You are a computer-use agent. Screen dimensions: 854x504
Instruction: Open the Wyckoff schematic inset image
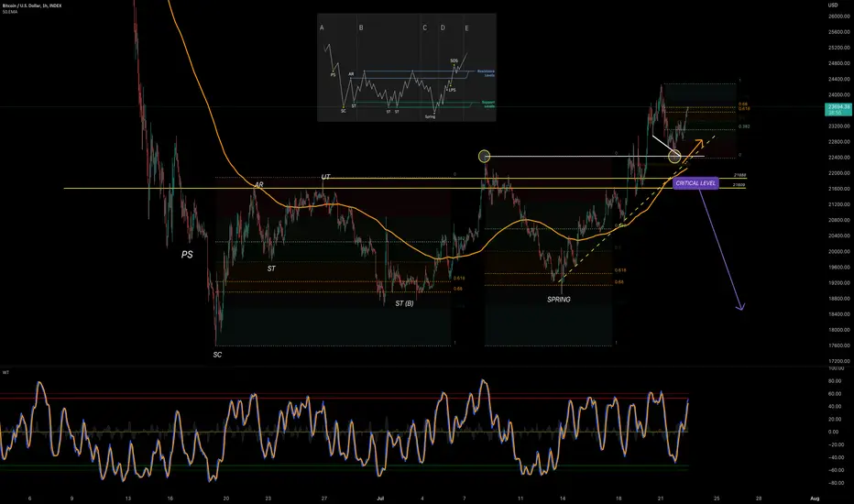click(406, 68)
